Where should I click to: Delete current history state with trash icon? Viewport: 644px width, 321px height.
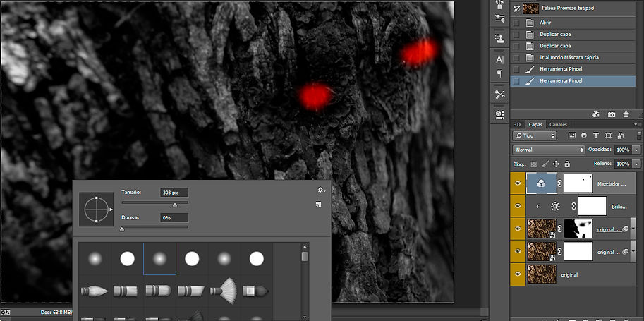(x=626, y=115)
